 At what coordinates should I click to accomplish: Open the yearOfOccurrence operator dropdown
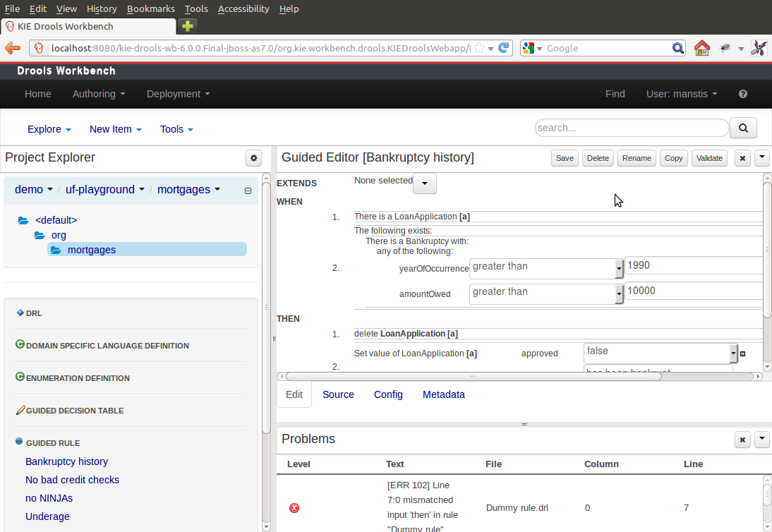[619, 269]
